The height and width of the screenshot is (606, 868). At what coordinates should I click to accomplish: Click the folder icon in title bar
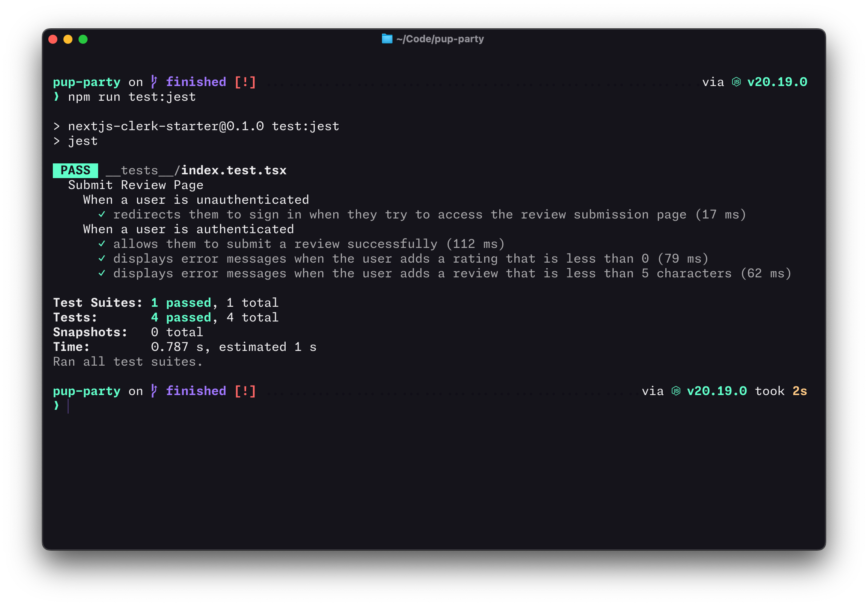pos(387,39)
